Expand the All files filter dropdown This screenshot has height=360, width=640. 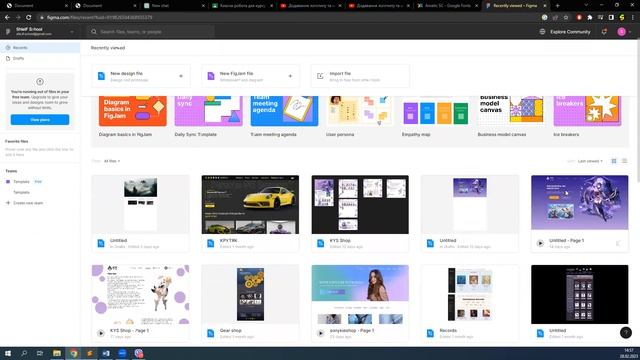[x=112, y=161]
